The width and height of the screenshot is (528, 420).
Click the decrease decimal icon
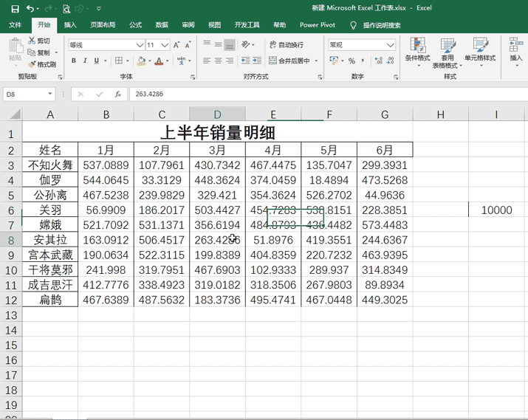[390, 61]
